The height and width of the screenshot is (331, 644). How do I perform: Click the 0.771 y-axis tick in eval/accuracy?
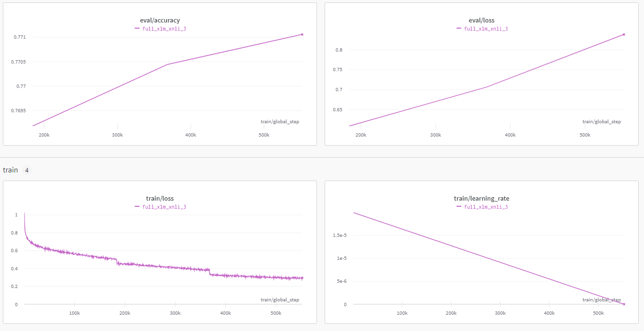(x=23, y=37)
